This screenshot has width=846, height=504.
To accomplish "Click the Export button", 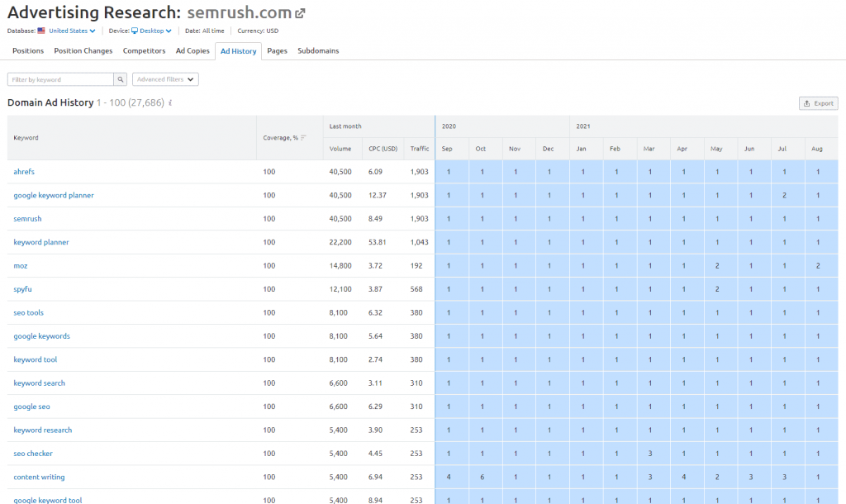I will click(819, 103).
